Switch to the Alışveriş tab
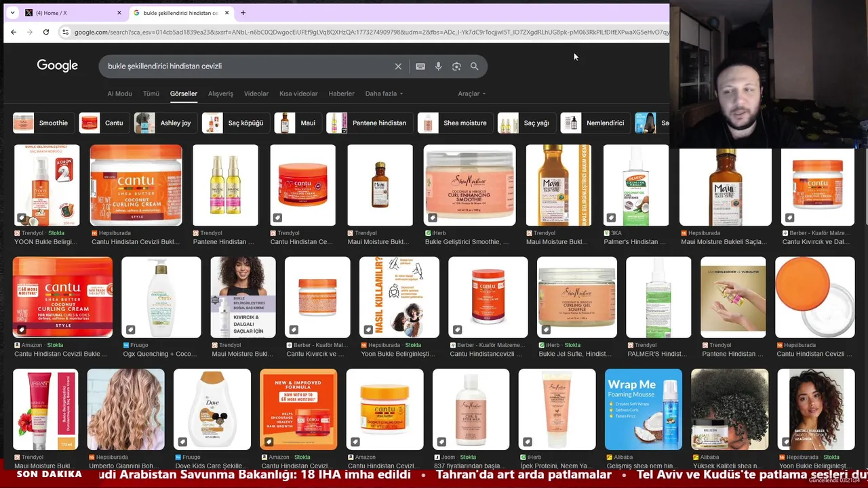The image size is (868, 488). click(220, 94)
